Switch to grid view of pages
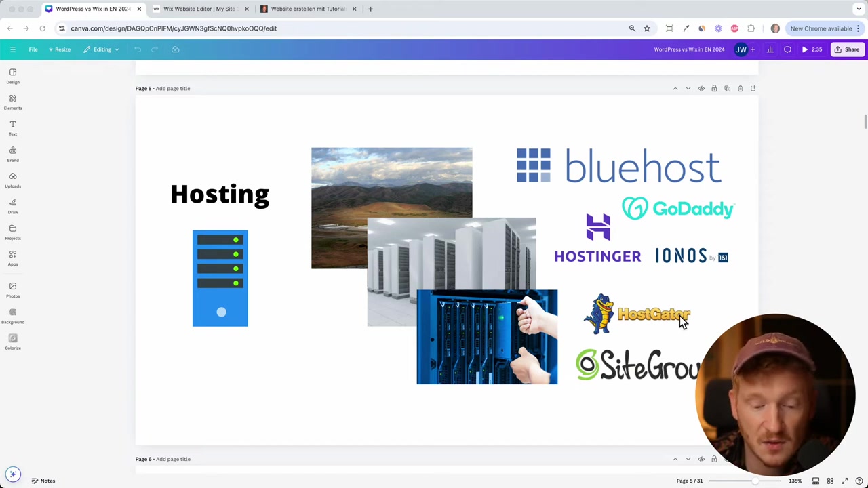The image size is (868, 488). coord(830,481)
